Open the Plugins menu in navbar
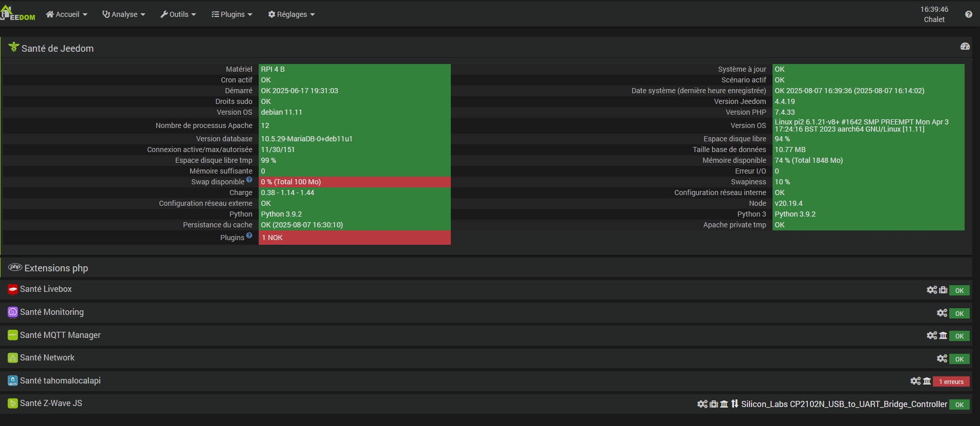980x426 pixels. tap(232, 14)
